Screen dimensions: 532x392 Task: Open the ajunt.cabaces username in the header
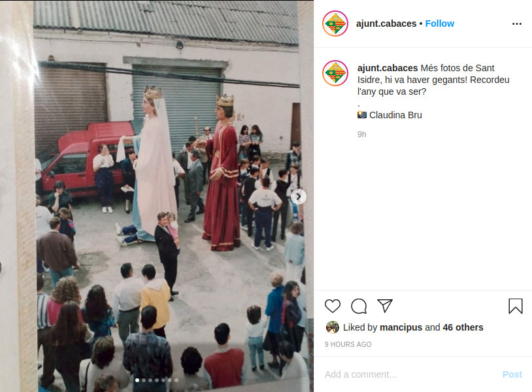[x=386, y=24]
